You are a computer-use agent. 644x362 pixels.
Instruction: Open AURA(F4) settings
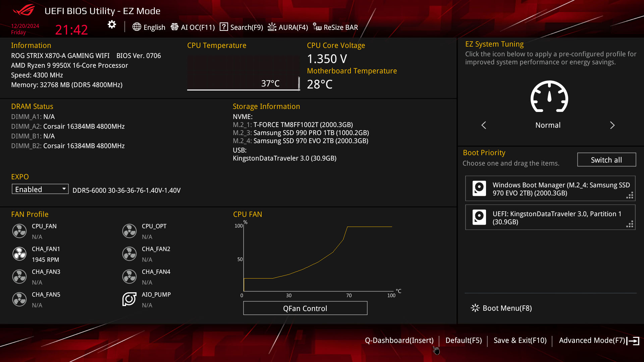point(293,27)
